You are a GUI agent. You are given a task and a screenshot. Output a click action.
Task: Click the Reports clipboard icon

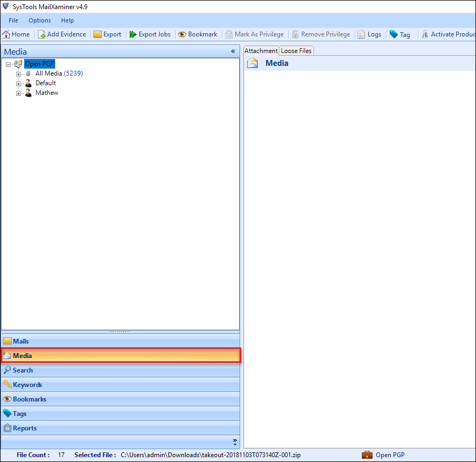[8, 428]
